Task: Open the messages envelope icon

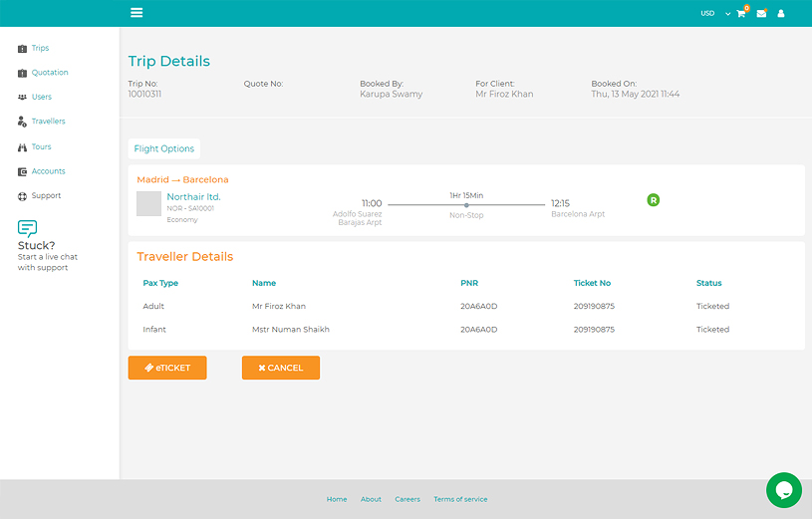Action: [761, 14]
